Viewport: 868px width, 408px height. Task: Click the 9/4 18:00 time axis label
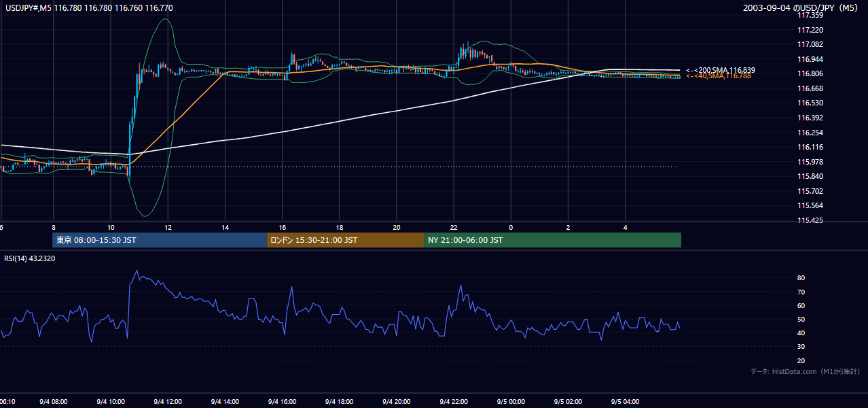click(x=339, y=402)
